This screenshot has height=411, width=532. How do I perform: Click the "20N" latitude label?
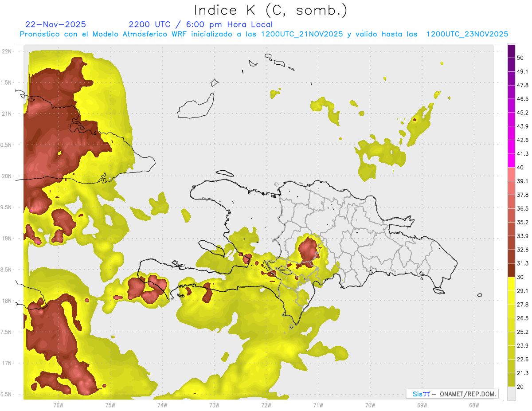tap(8, 176)
